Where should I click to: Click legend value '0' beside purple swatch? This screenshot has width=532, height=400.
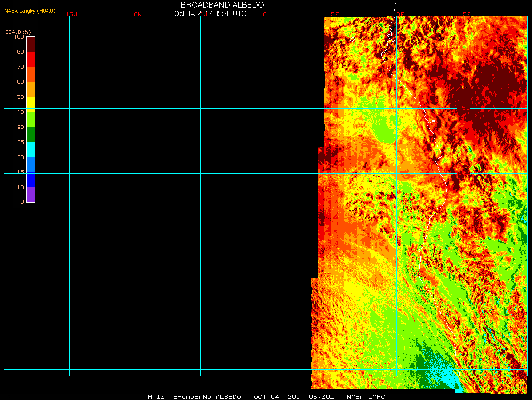click(x=22, y=202)
